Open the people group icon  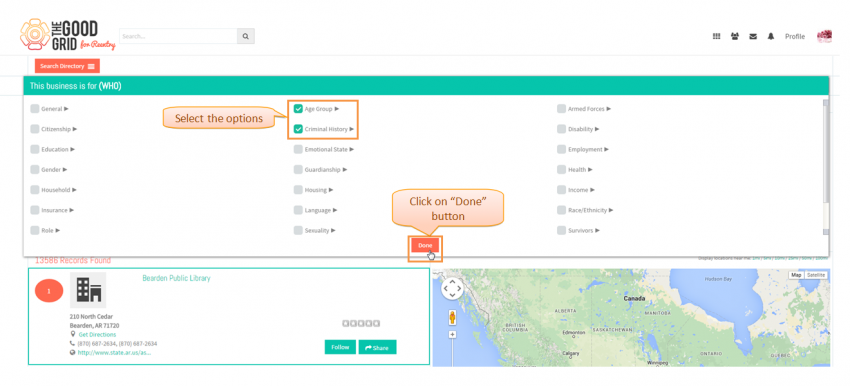coord(735,36)
